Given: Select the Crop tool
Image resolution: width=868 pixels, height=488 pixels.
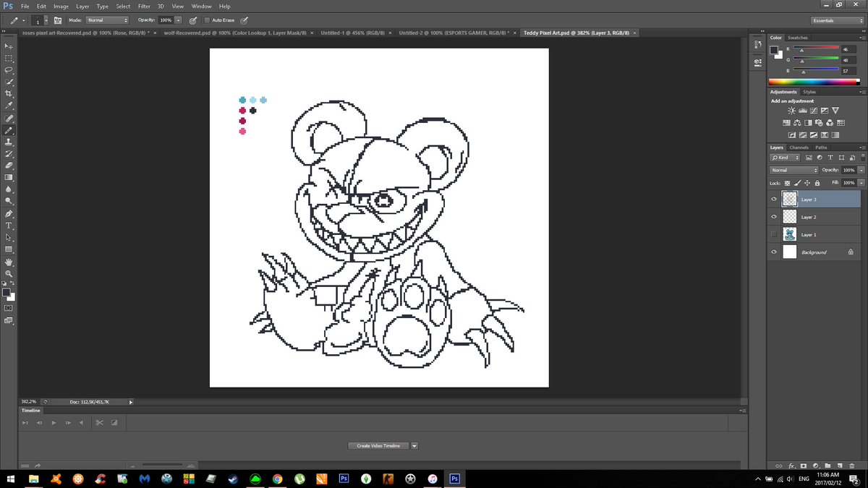Looking at the screenshot, I should (9, 94).
